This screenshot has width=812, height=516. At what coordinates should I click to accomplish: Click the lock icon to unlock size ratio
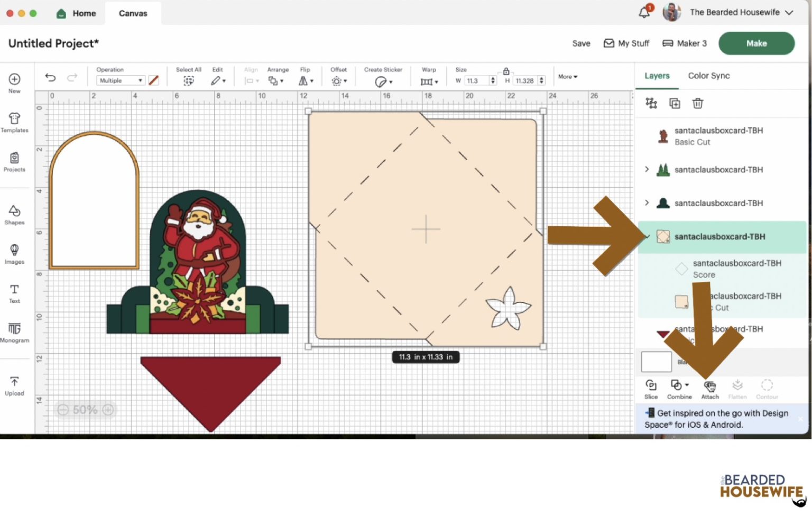click(x=506, y=70)
